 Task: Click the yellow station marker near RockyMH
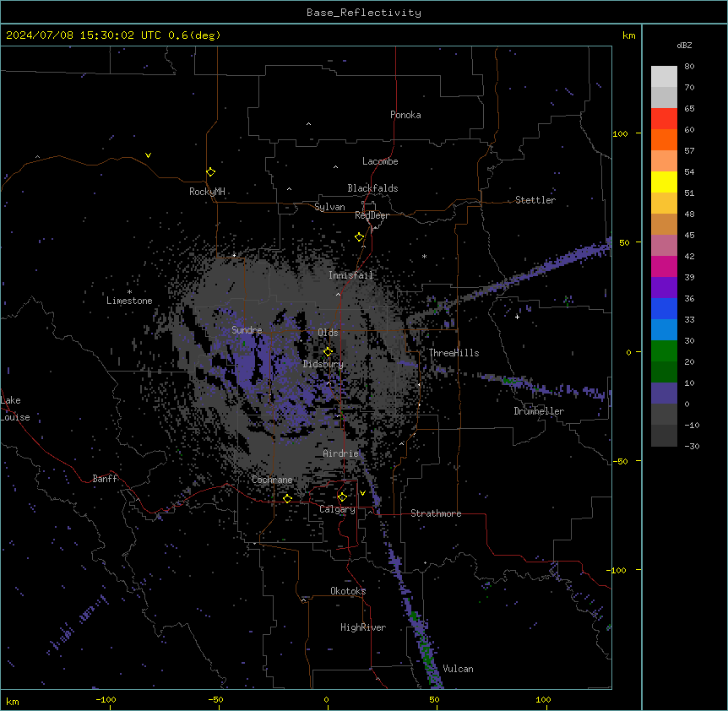click(211, 172)
